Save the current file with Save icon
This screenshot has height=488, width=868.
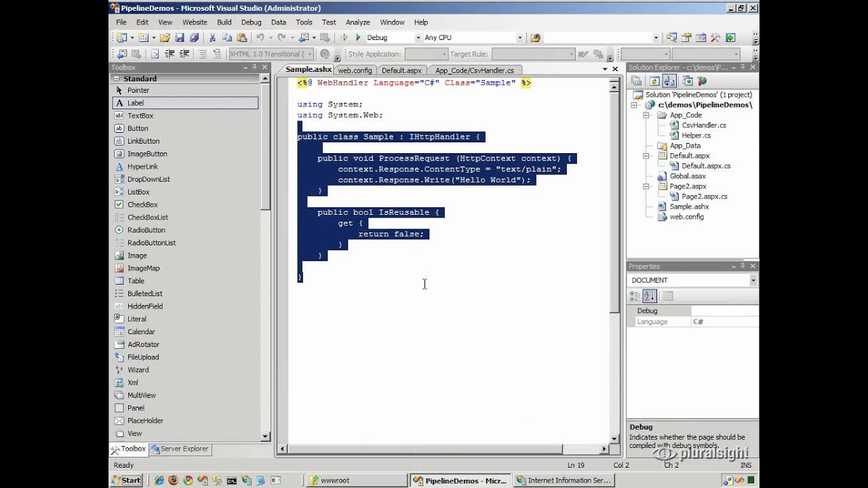click(180, 38)
